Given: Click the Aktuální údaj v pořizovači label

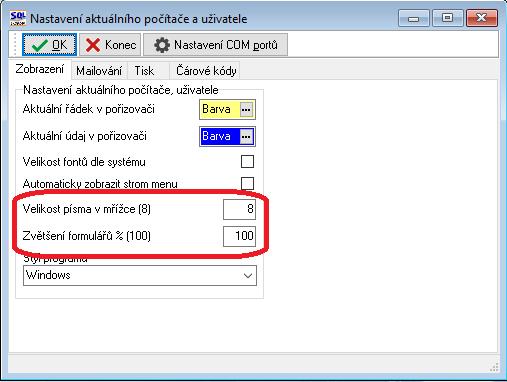Looking at the screenshot, I should pos(85,136).
